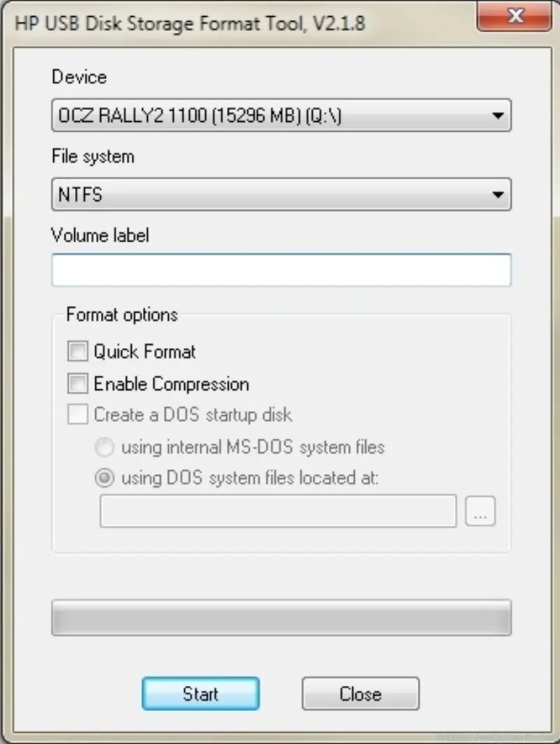Click the Volume label input field

point(280,270)
